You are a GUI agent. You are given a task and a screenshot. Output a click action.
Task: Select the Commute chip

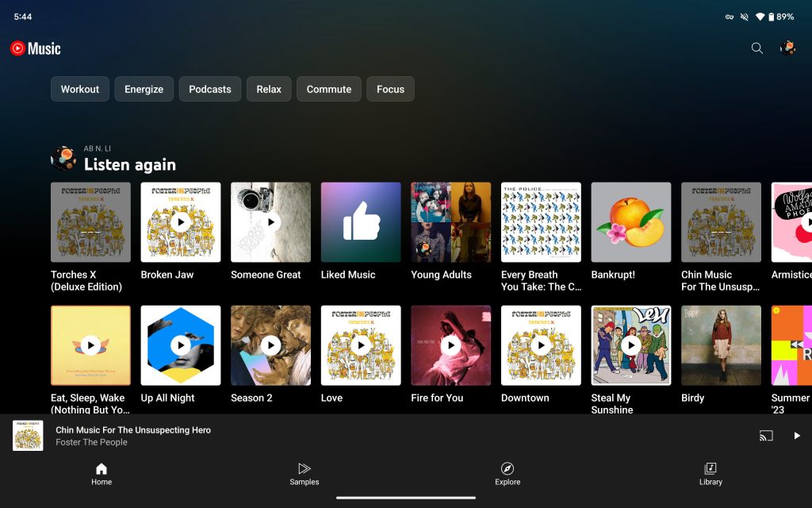(329, 89)
